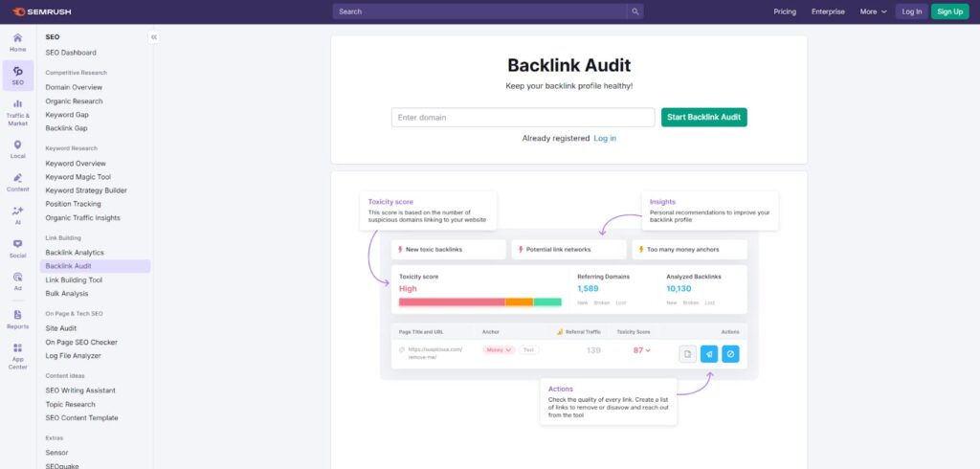The width and height of the screenshot is (980, 469).
Task: Click the Referring Domains value 1,589
Action: pos(588,289)
